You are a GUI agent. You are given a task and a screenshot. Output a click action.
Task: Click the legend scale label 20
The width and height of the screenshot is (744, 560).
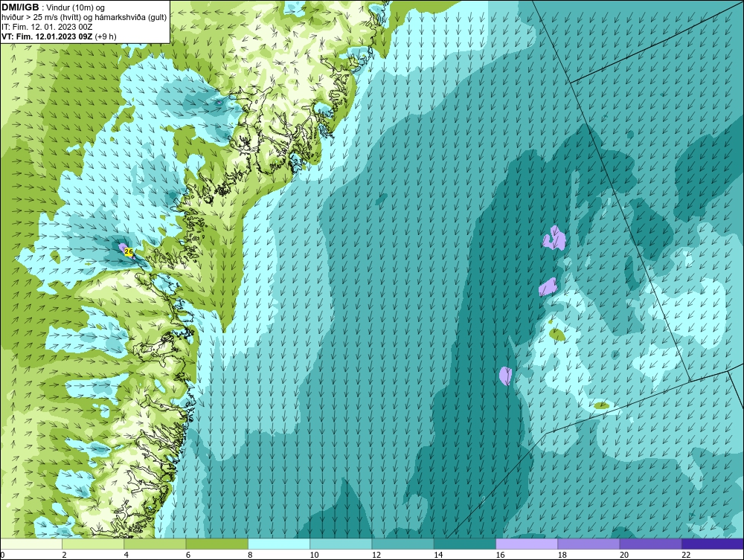click(x=624, y=556)
